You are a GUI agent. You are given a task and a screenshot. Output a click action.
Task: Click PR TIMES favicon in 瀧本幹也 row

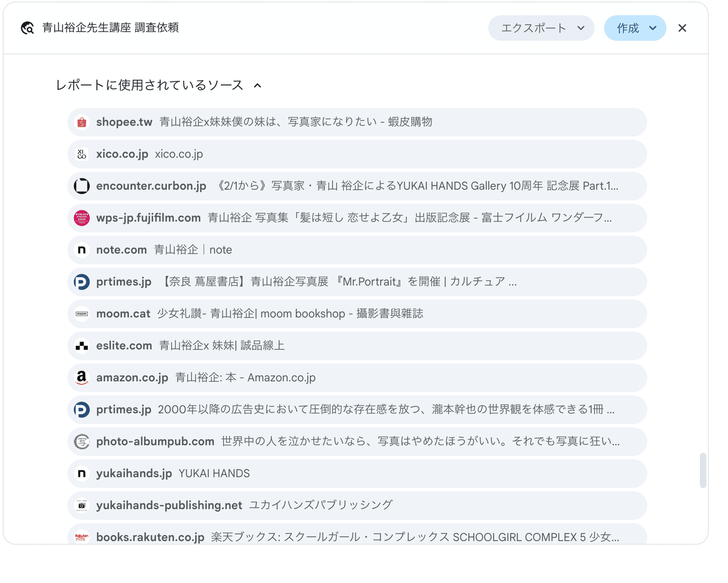pyautogui.click(x=81, y=409)
